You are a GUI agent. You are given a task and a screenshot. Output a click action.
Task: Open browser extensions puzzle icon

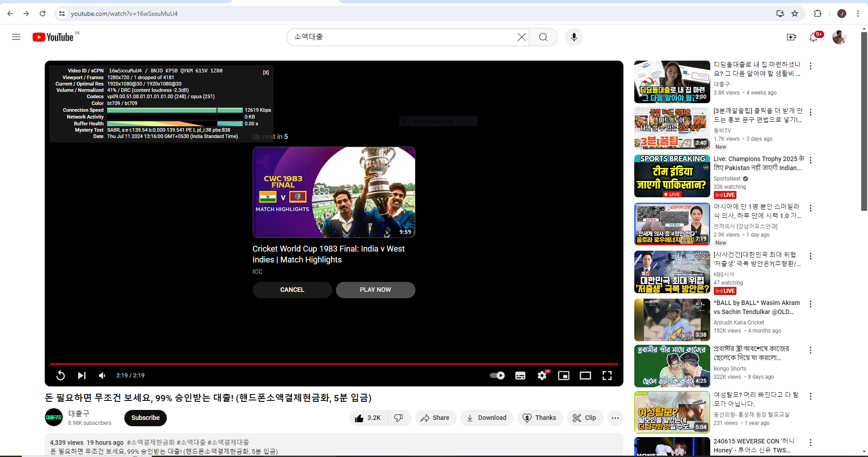(817, 14)
